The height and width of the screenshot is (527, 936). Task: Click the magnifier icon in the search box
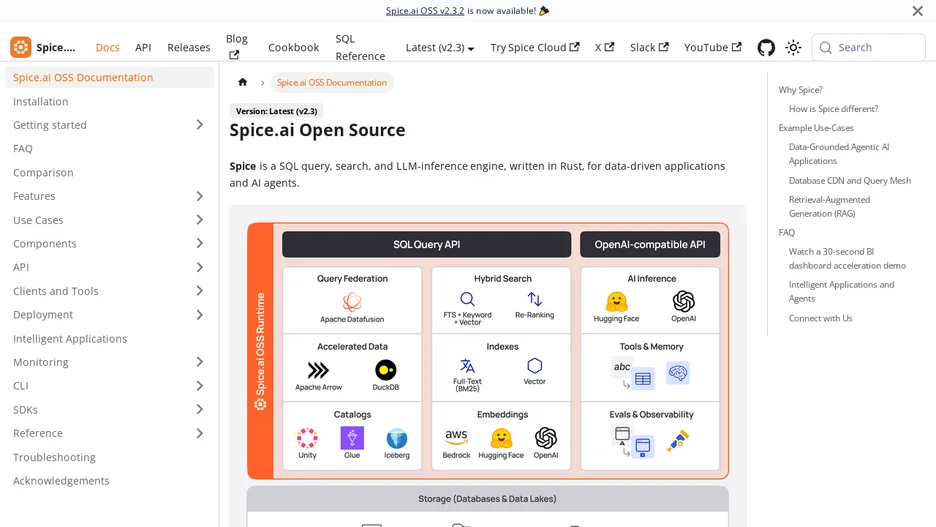[826, 48]
